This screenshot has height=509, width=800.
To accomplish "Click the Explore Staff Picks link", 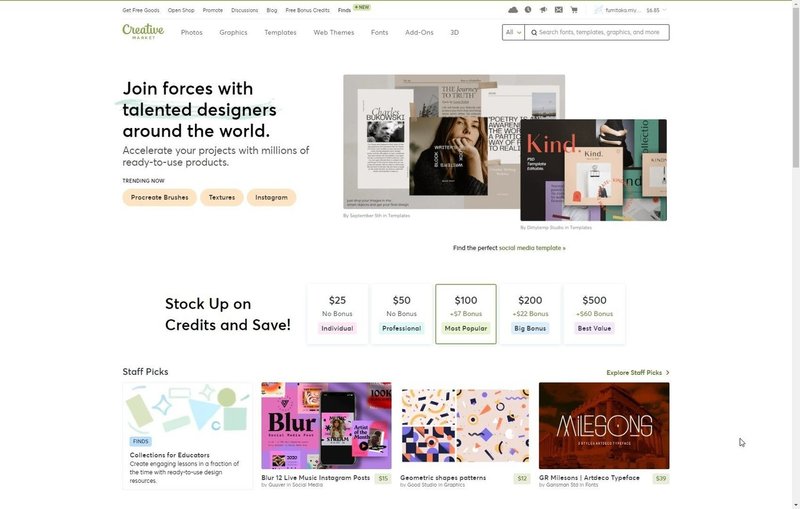I will coord(634,373).
